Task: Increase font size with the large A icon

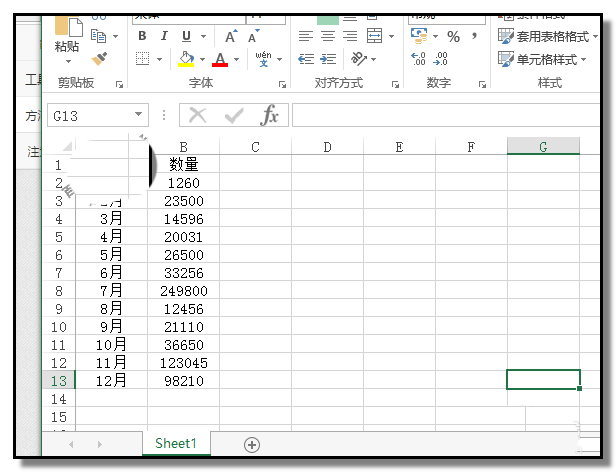Action: click(x=230, y=36)
